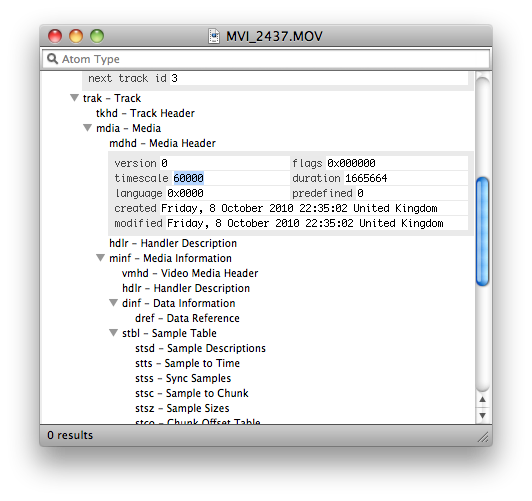Select the mdhd - Media Header row
The image size is (532, 501).
162,143
